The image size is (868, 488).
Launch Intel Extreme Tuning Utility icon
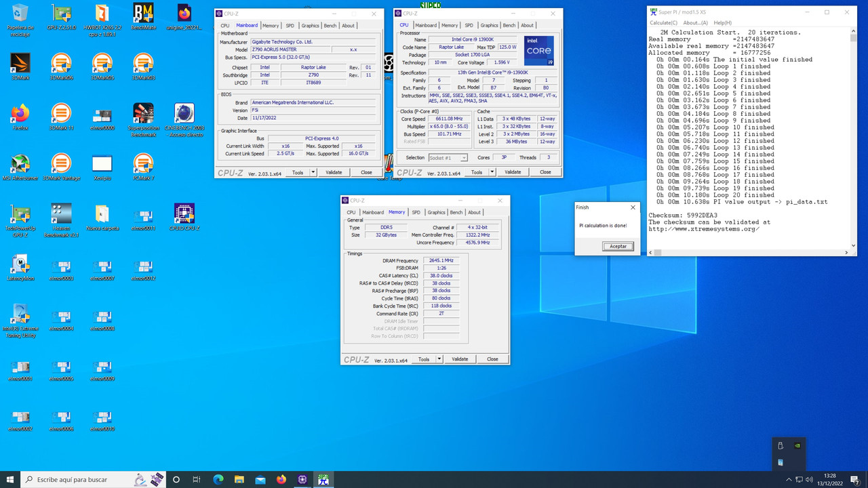pos(20,320)
